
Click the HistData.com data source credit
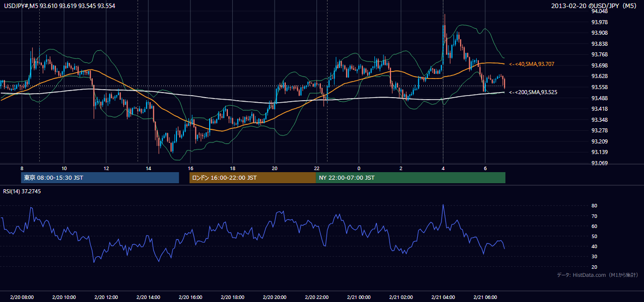[x=597, y=275]
